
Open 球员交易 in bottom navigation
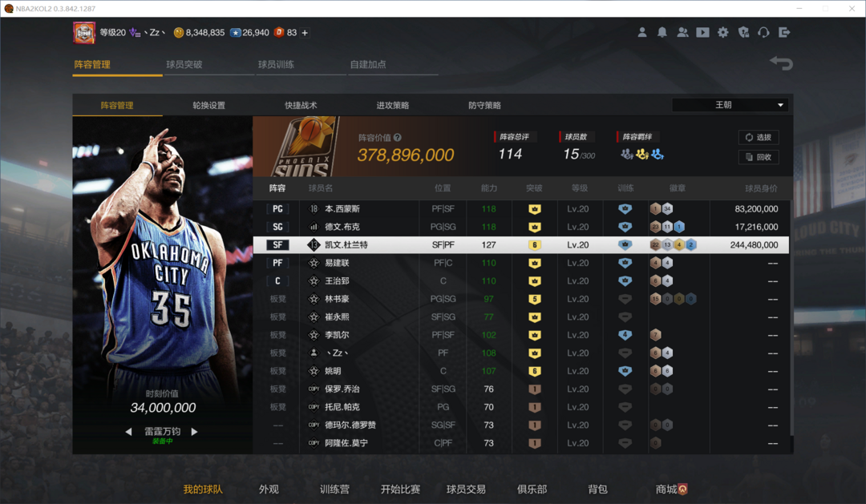[x=466, y=489]
